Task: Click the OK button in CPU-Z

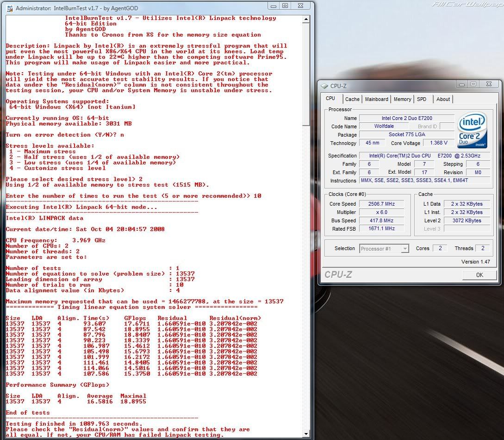Action: 479,275
